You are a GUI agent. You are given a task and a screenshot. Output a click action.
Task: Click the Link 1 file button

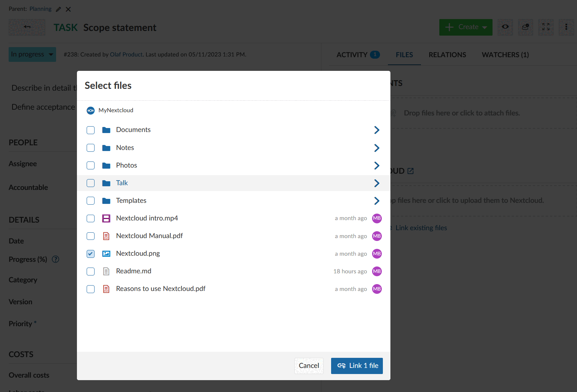[x=357, y=366]
